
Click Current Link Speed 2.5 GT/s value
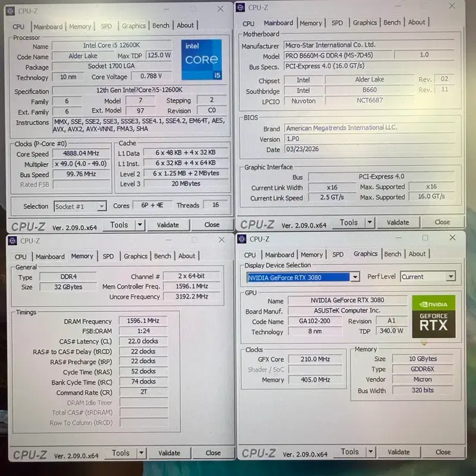[x=332, y=198]
